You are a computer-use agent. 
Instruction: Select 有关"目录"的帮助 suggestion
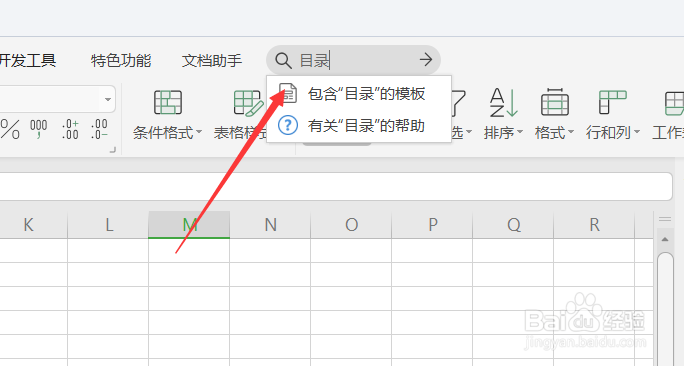click(359, 126)
